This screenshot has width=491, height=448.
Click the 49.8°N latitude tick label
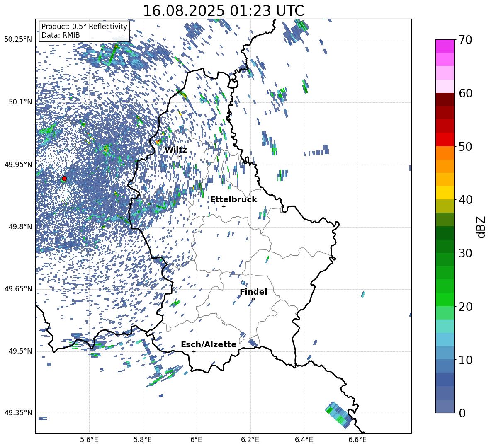click(20, 227)
